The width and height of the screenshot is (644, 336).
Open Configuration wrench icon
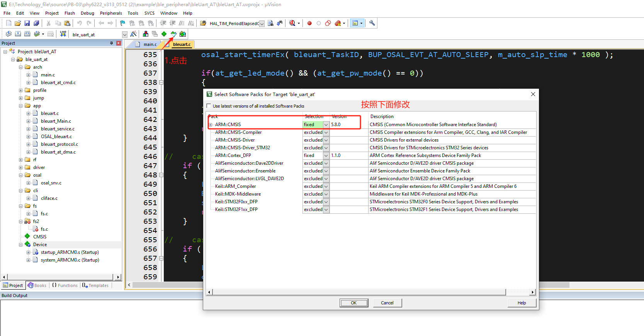click(372, 23)
